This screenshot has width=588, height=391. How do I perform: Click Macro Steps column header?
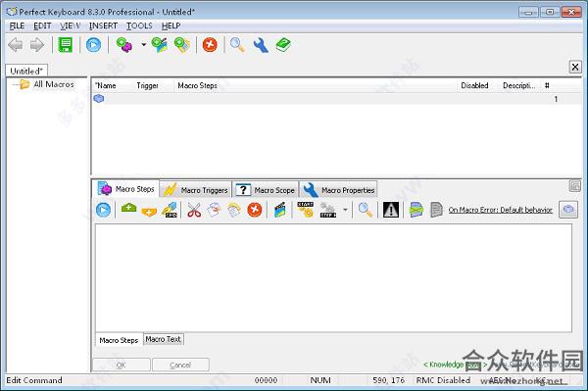point(198,85)
